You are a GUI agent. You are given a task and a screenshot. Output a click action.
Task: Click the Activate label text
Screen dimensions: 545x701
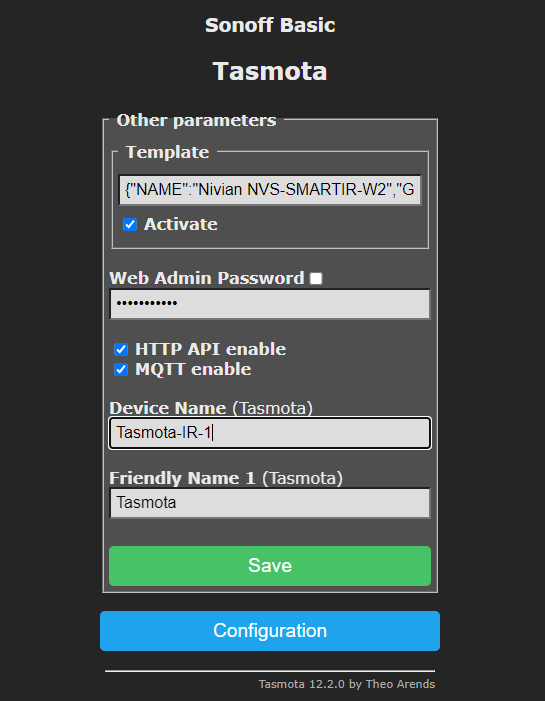[181, 224]
